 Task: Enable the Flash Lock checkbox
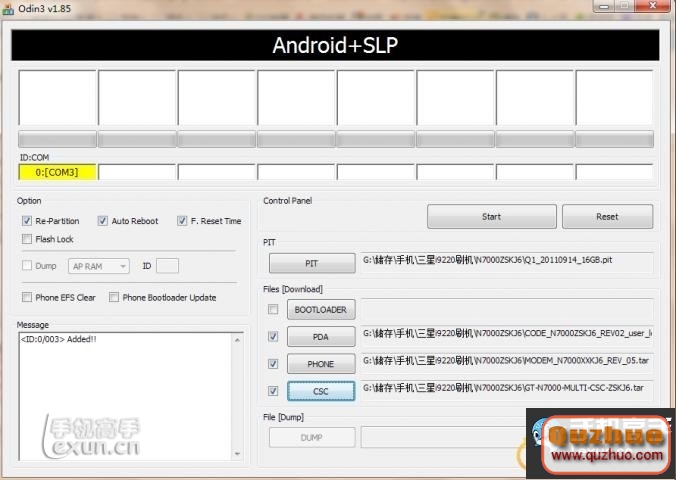click(x=27, y=239)
